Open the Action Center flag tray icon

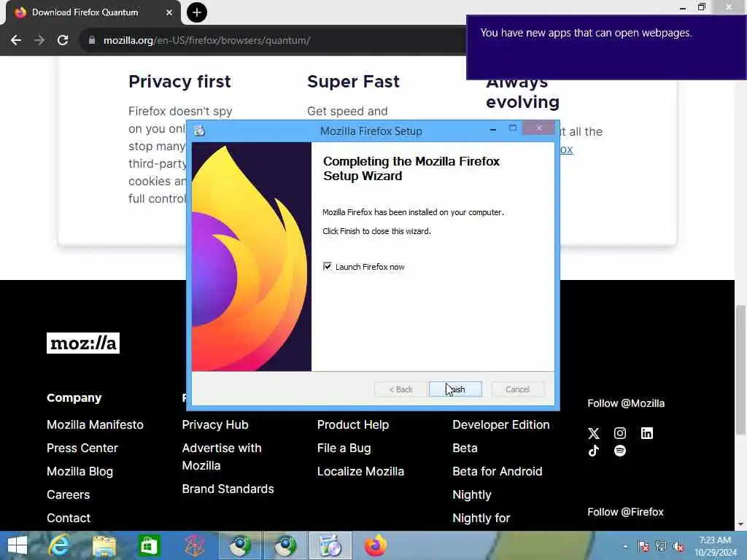(x=643, y=546)
